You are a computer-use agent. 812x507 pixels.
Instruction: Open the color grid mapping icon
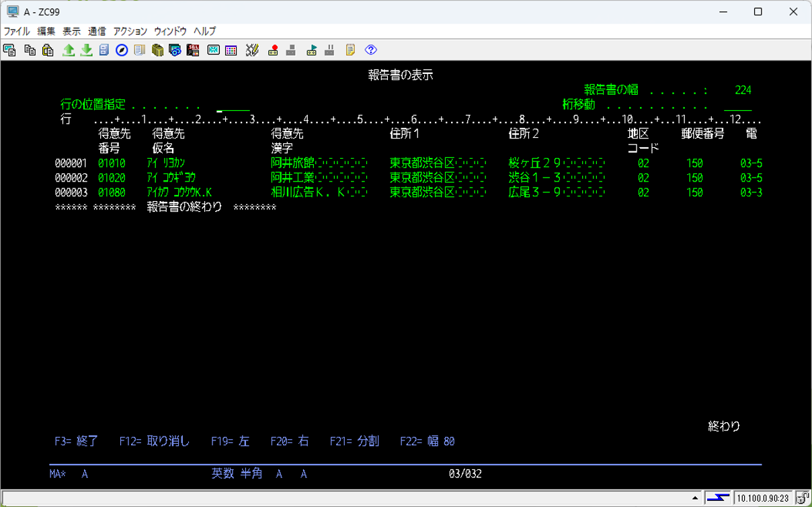pyautogui.click(x=231, y=50)
